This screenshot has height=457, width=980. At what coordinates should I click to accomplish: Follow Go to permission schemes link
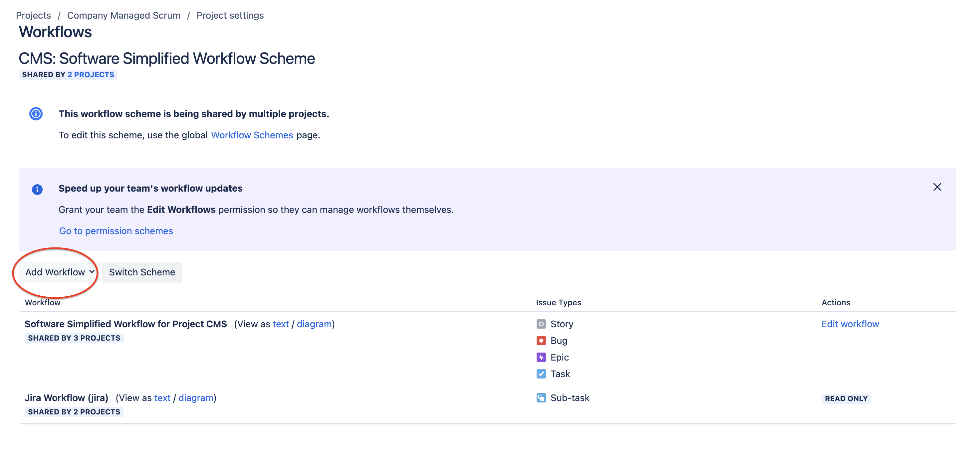point(116,231)
